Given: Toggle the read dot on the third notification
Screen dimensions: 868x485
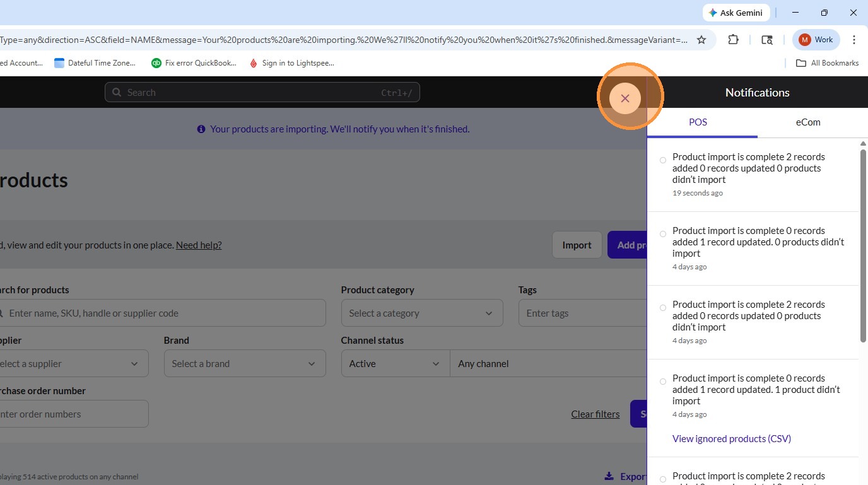Looking at the screenshot, I should tap(663, 308).
